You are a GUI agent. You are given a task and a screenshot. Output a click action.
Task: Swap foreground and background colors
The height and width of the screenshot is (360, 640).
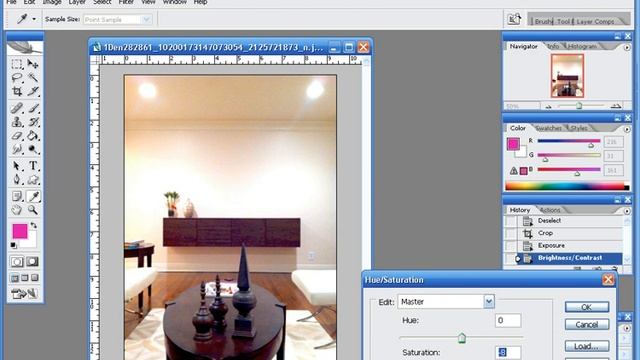[x=33, y=225]
